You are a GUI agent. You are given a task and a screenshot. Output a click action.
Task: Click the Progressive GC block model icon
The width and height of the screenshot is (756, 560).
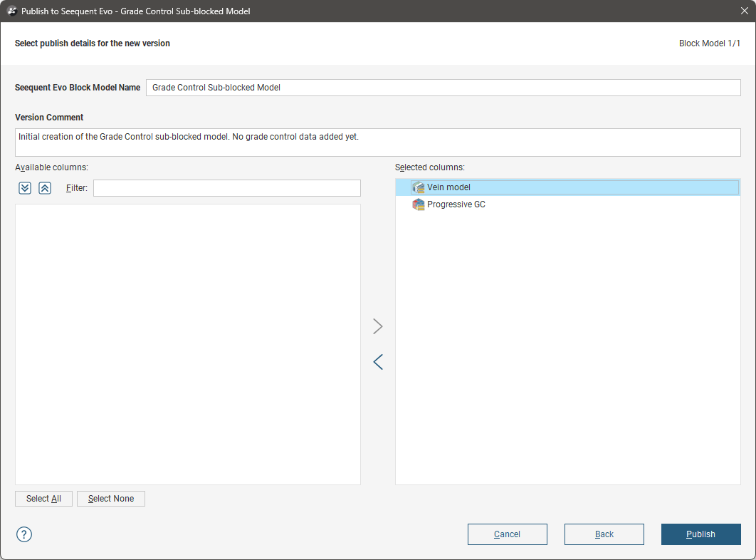[419, 204]
